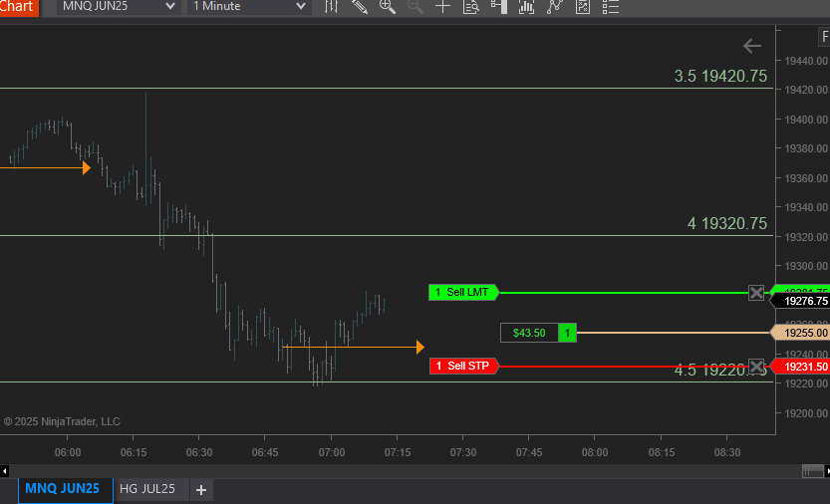The image size is (830, 504).
Task: Click the $43.50 position P&L marker
Action: coord(529,333)
